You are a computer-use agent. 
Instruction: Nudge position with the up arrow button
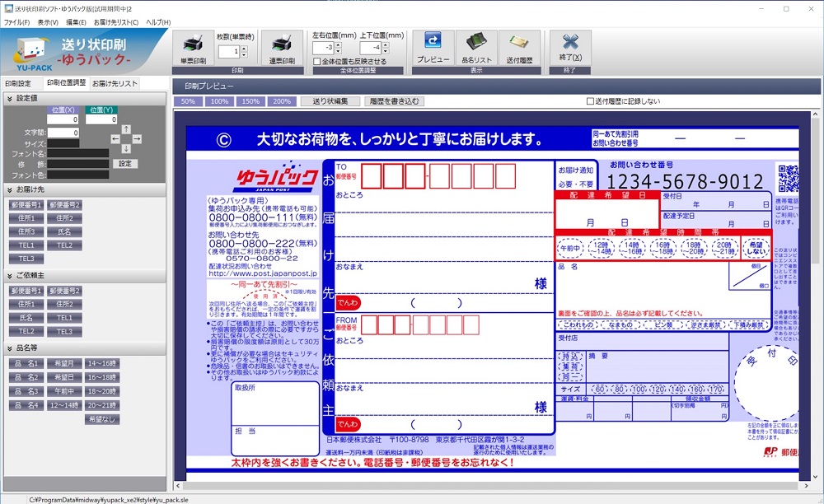(126, 128)
